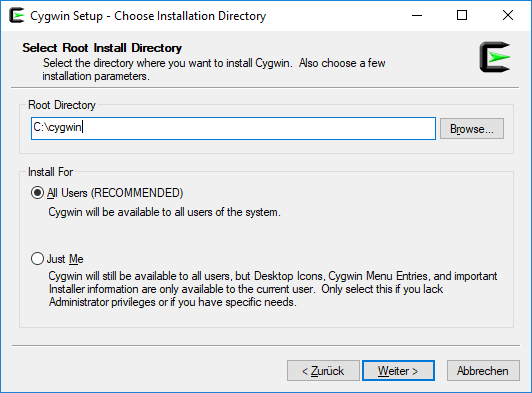The height and width of the screenshot is (393, 532).
Task: Cancel setup using Abbrechen
Action: click(483, 371)
